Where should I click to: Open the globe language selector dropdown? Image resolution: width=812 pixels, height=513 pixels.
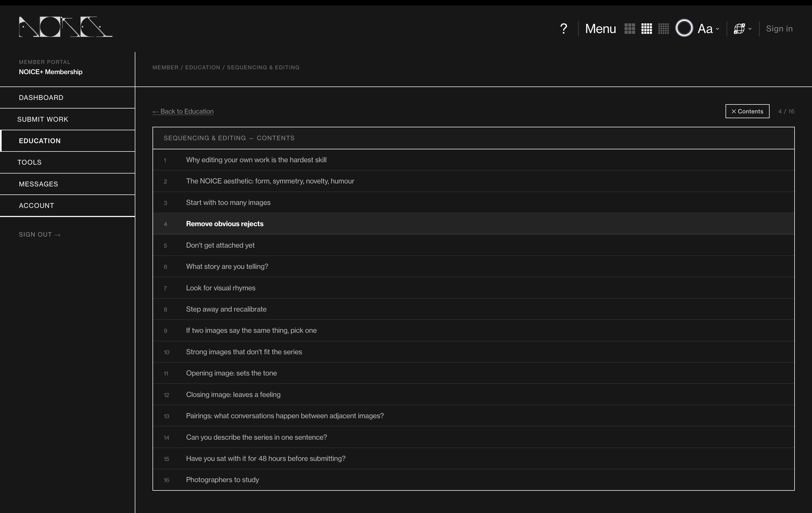742,29
